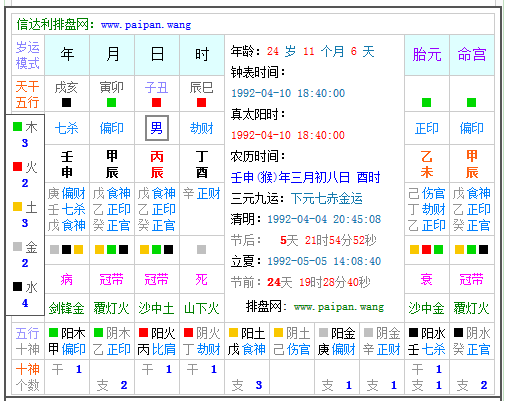Viewport: 505px width, 401px height.
Task: Click 沙中土 nayin label
Action: [157, 308]
